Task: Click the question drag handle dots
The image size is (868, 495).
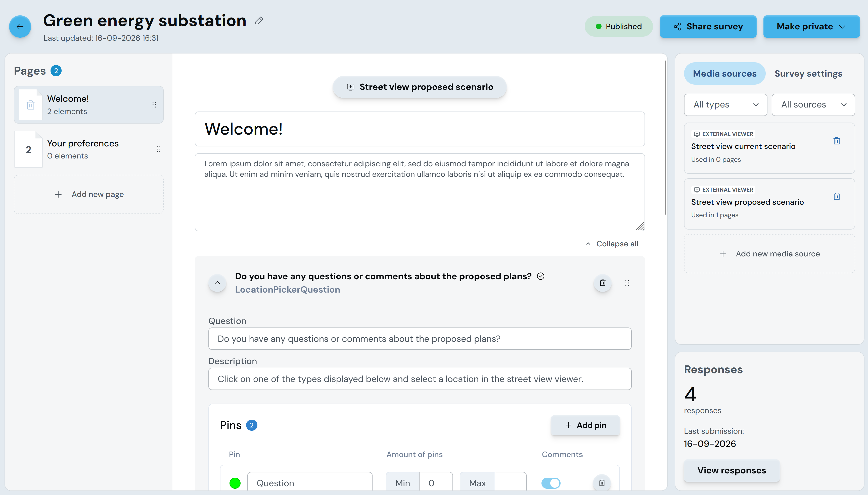Action: click(627, 283)
